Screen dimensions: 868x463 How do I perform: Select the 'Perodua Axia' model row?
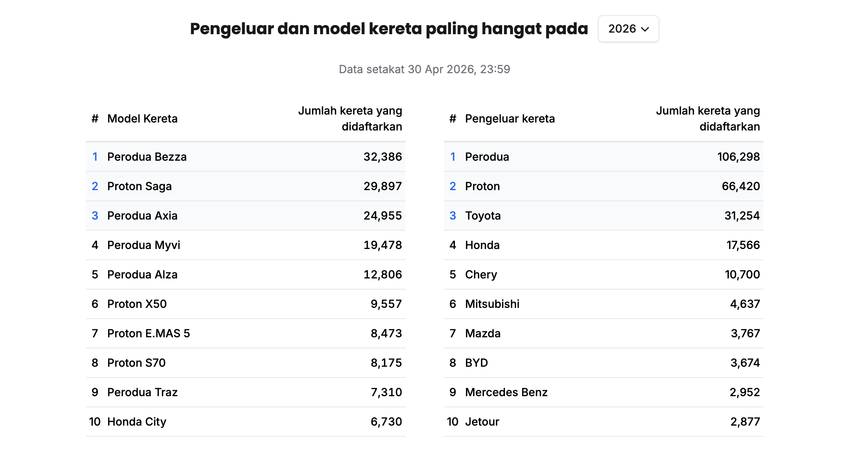(246, 216)
